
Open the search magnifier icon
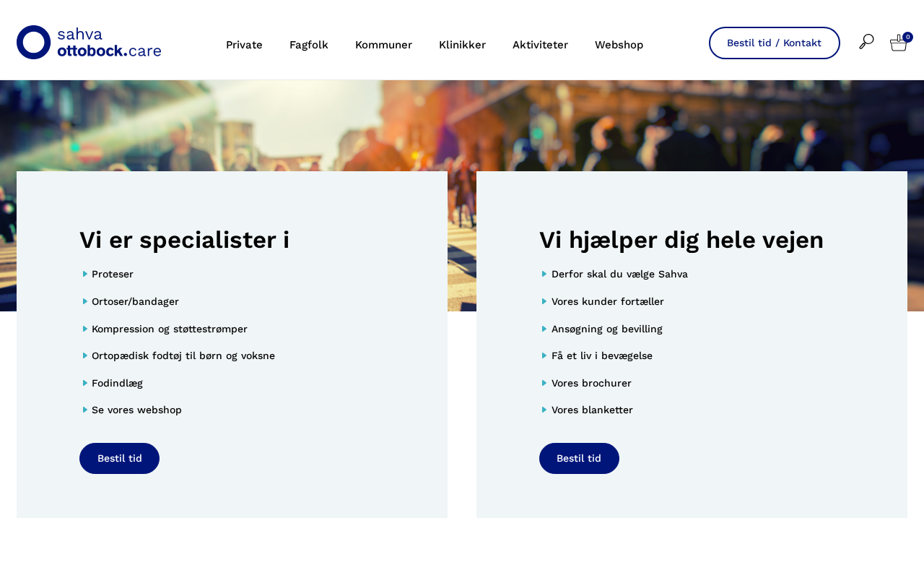(866, 42)
